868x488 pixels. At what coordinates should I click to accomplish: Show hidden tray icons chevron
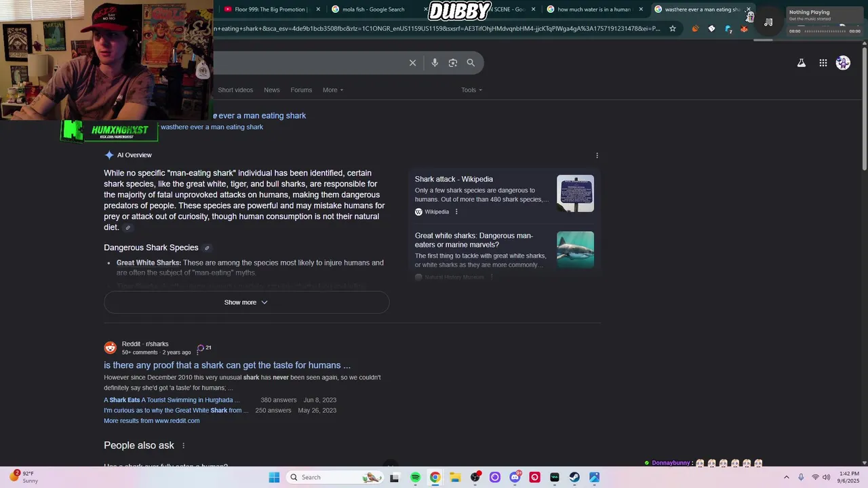point(787,477)
